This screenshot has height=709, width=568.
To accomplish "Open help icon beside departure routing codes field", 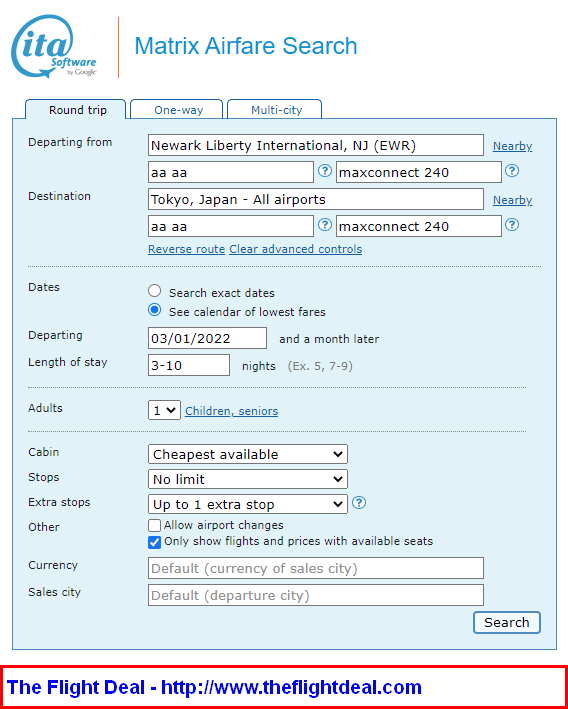I will point(325,171).
